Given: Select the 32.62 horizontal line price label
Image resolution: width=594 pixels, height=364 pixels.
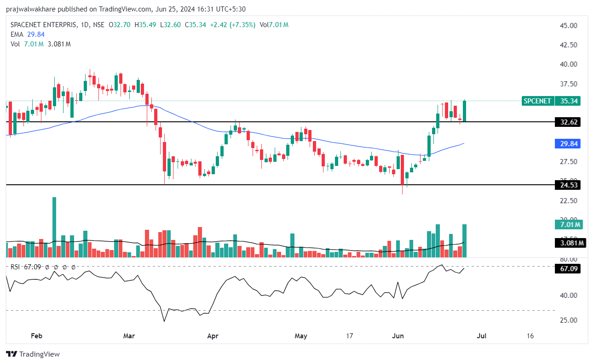Looking at the screenshot, I should pos(569,122).
